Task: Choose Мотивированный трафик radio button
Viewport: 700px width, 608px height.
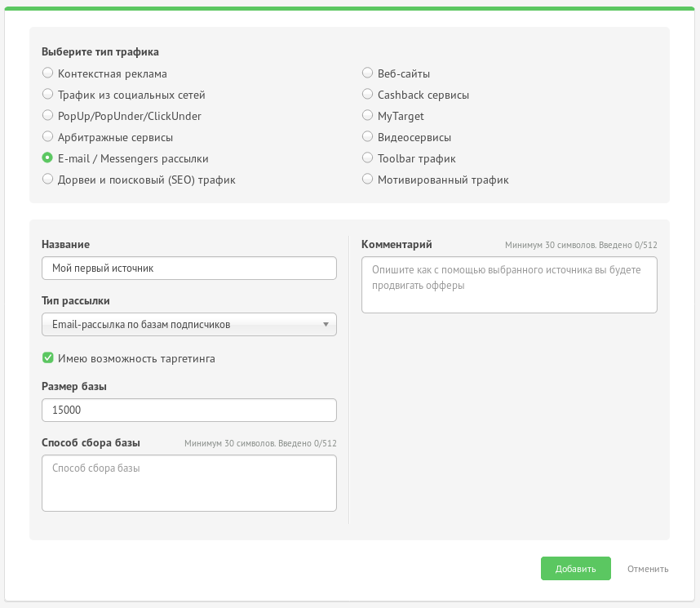Action: click(x=367, y=180)
